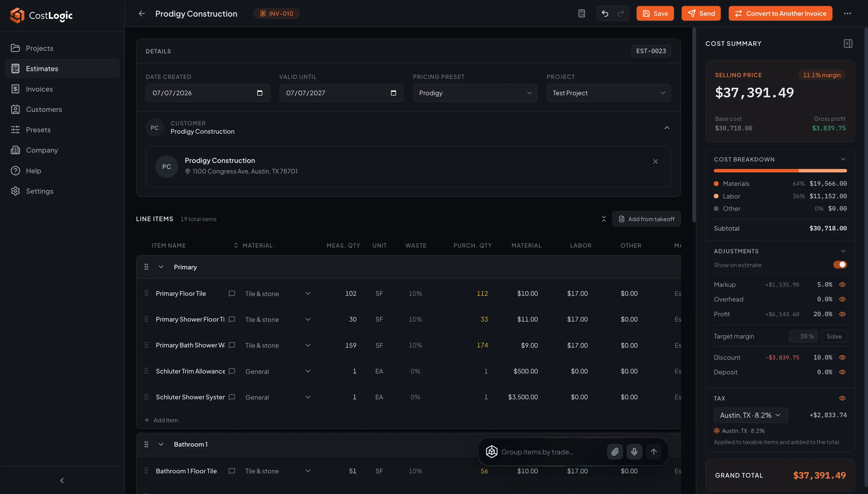
Task: Attach a file in the AI prompt bar
Action: coord(615,452)
